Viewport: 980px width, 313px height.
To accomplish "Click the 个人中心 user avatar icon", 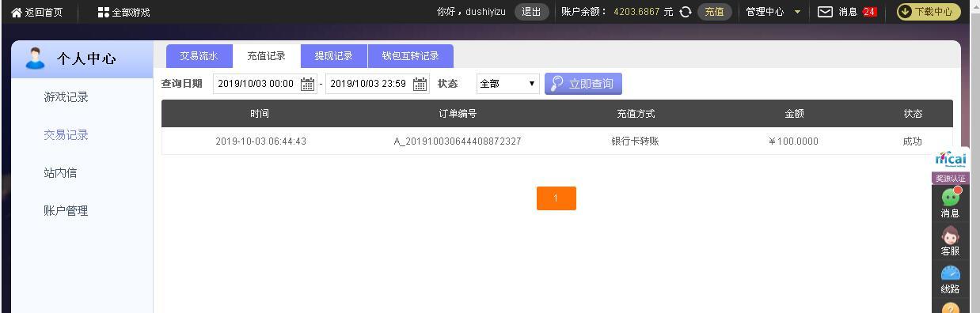I will (35, 58).
